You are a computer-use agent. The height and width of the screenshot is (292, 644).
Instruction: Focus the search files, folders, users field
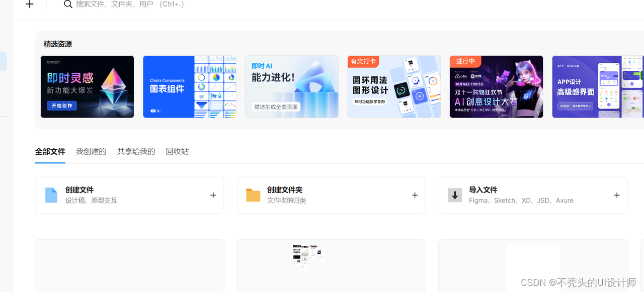click(130, 5)
